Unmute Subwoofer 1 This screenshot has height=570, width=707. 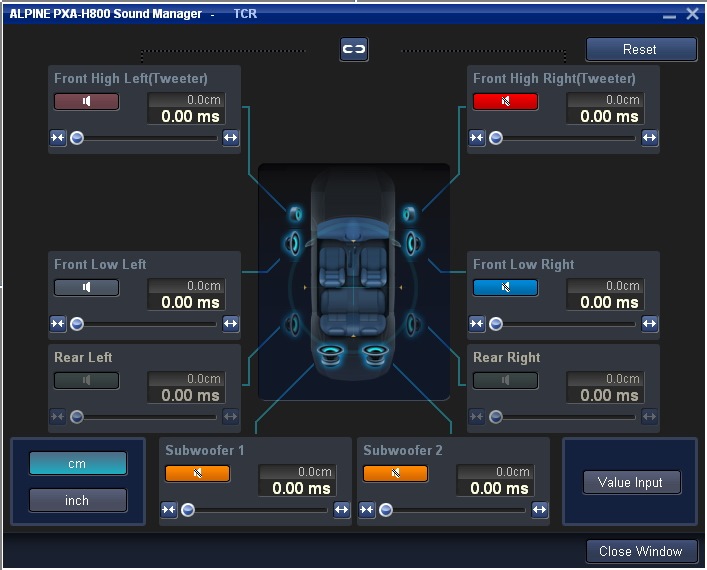click(x=197, y=473)
